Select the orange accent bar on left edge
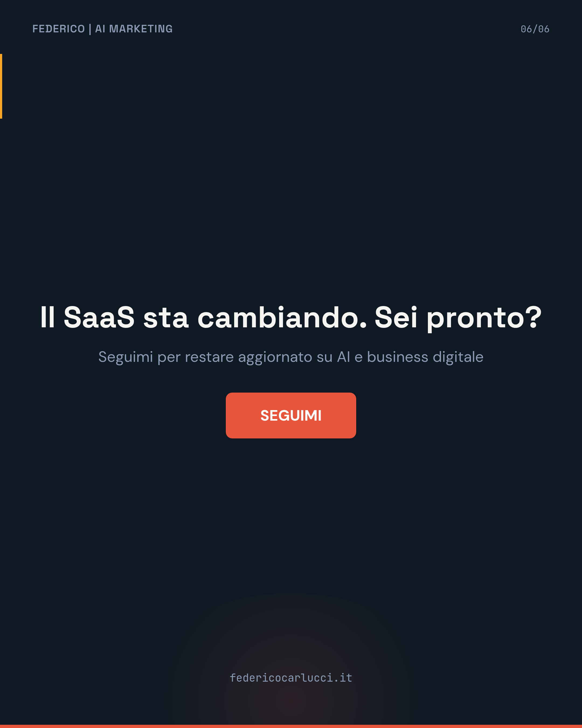 click(1, 86)
